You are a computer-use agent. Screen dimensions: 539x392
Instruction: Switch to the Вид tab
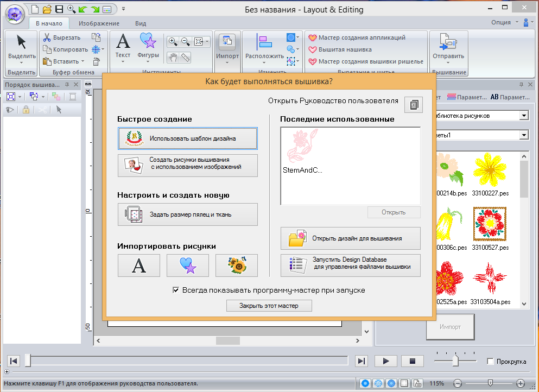(141, 23)
